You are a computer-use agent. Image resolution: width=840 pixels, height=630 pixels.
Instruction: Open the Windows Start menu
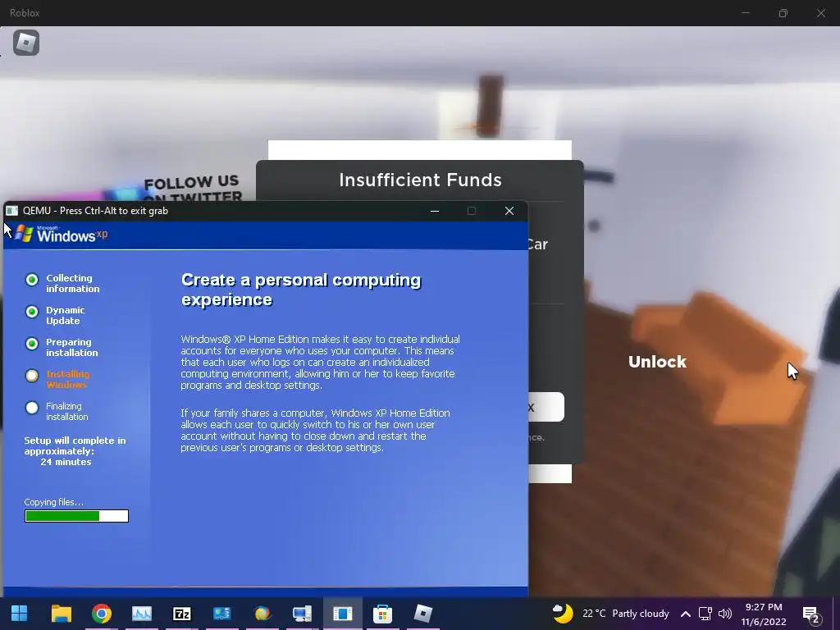pyautogui.click(x=20, y=614)
